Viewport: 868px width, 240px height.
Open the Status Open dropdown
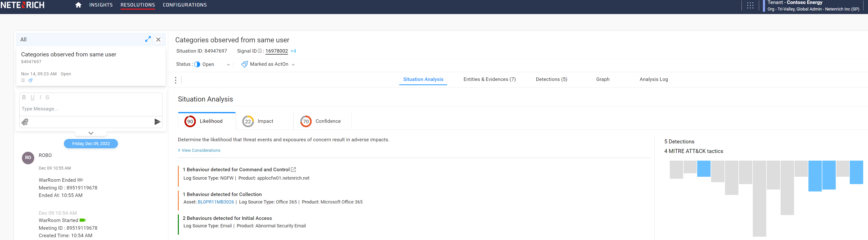click(228, 65)
